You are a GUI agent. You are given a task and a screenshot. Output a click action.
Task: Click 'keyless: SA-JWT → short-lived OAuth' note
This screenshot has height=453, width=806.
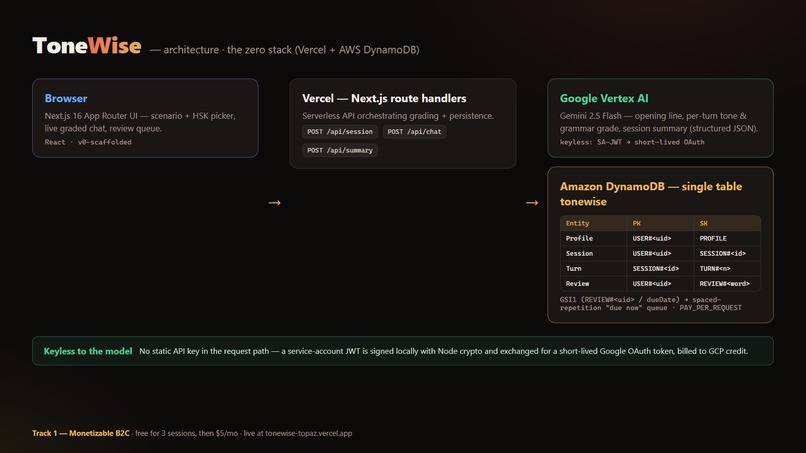(632, 142)
